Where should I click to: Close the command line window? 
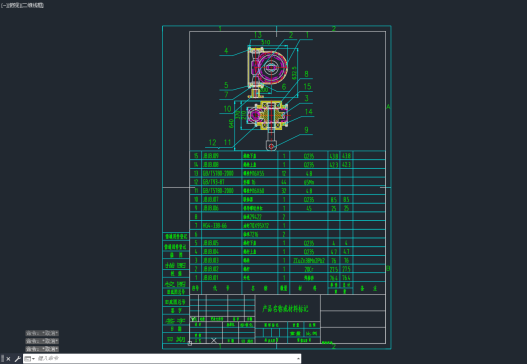(8, 359)
